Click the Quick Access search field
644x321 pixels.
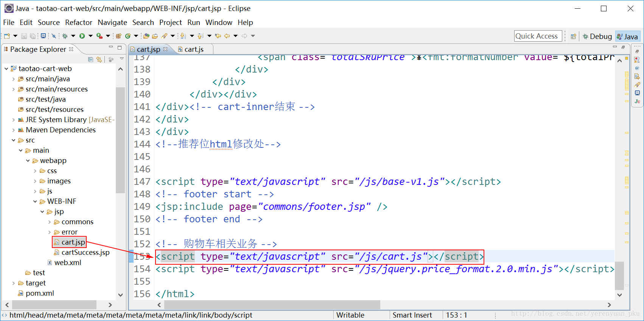click(x=538, y=36)
